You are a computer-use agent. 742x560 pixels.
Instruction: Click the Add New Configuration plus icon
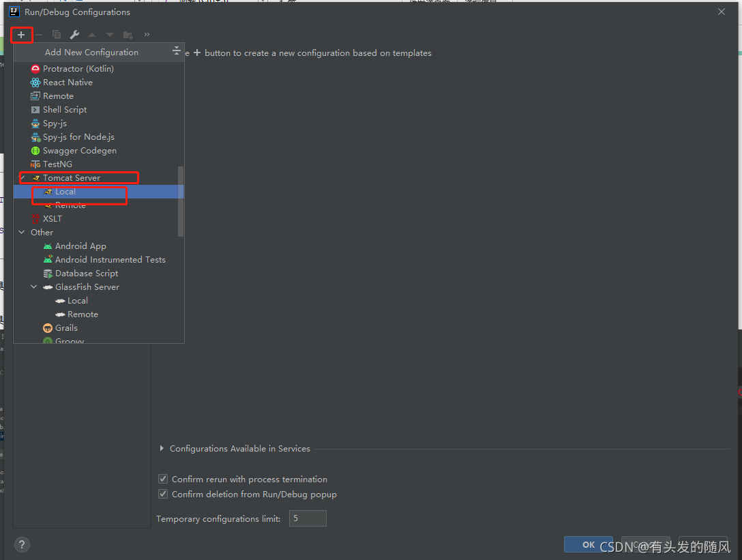coord(21,35)
